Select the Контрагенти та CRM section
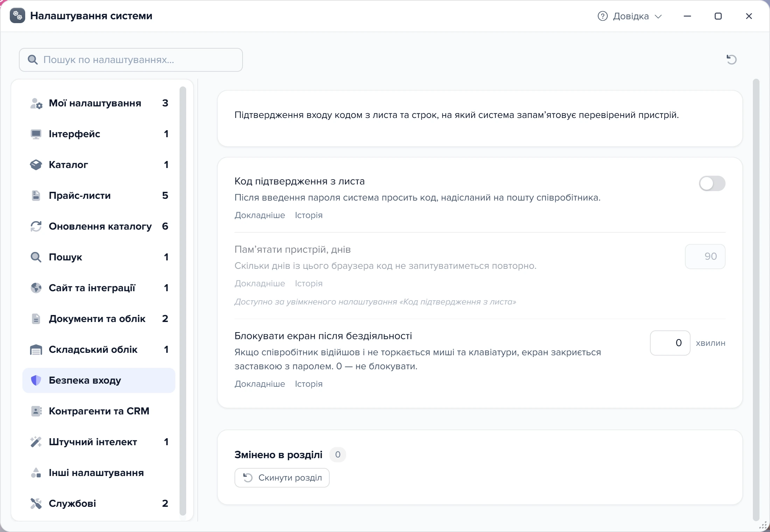The image size is (770, 532). tap(99, 411)
